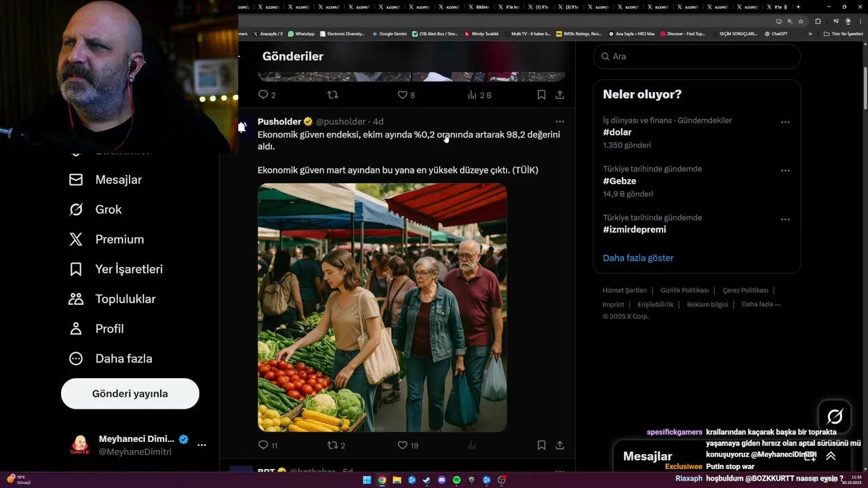This screenshot has width=868, height=488.
Task: Open more options for #Gebze trend
Action: (x=785, y=171)
